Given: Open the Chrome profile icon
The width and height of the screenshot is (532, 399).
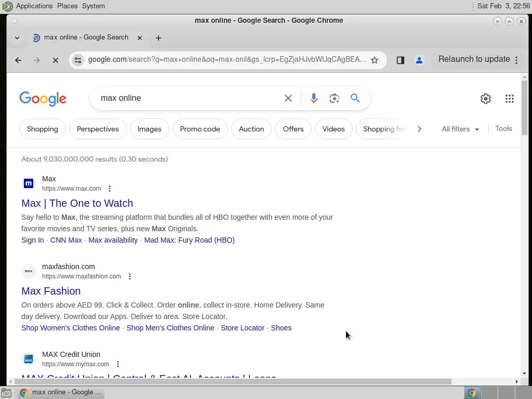Looking at the screenshot, I should tap(419, 60).
